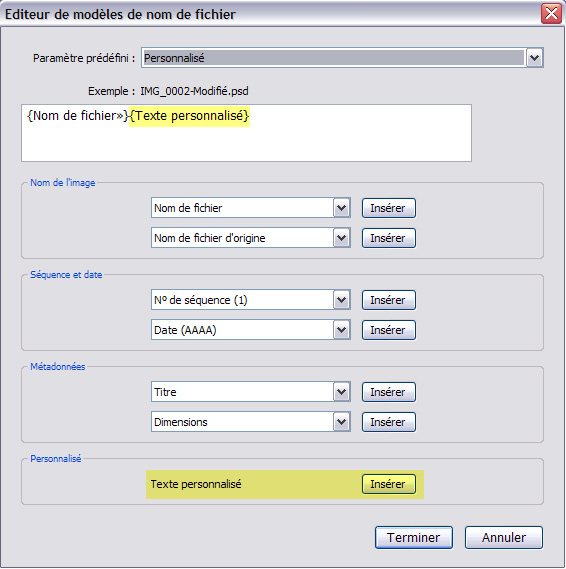The image size is (566, 569).
Task: Insert the Nom de fichier token
Action: [389, 208]
